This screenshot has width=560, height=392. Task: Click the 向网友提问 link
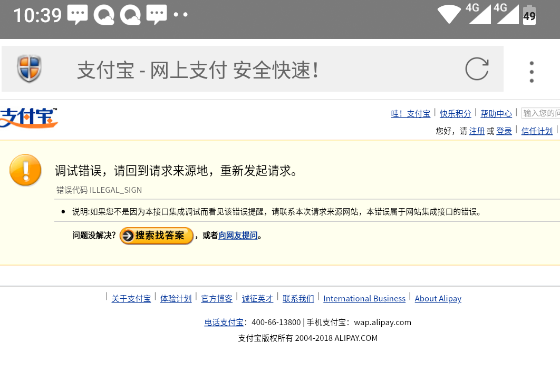238,236
